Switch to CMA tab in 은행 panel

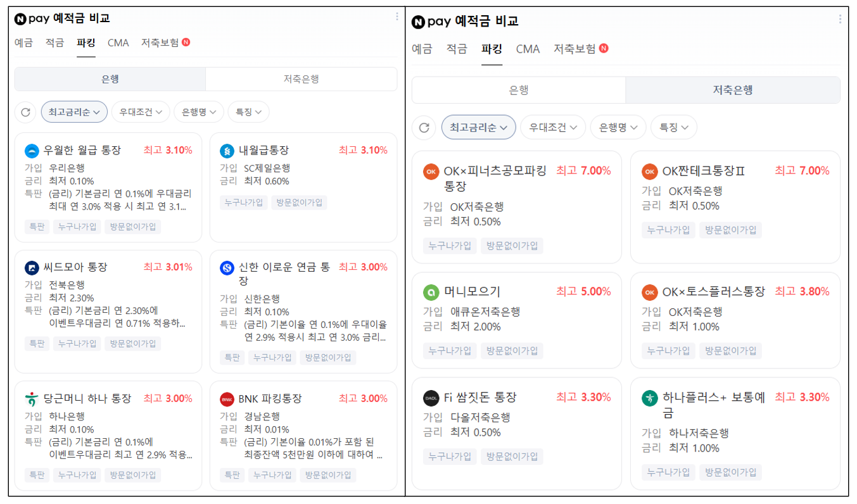point(118,43)
